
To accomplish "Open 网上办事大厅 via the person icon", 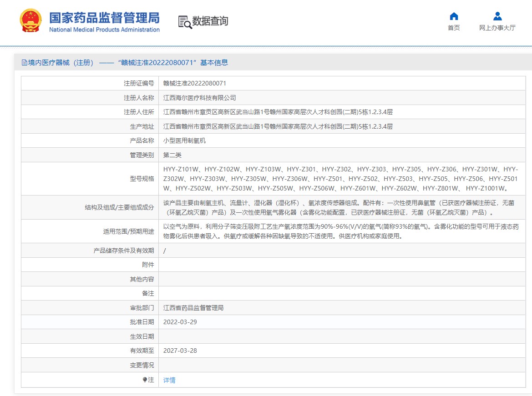I will 497,16.
